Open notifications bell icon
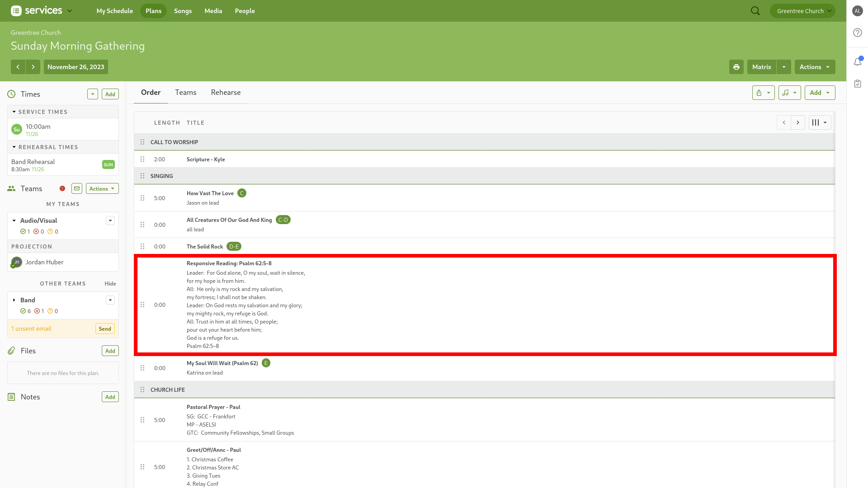This screenshot has height=488, width=868. 858,61
